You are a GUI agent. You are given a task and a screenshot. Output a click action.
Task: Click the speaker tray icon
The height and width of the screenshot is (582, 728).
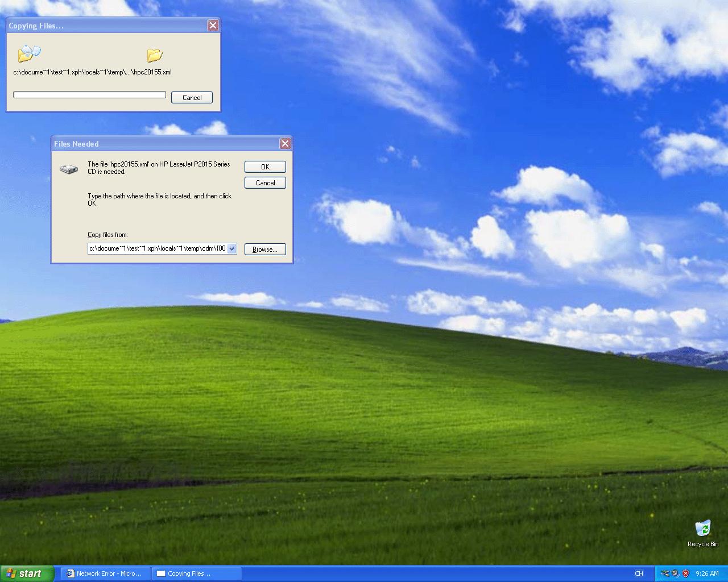[x=675, y=573]
